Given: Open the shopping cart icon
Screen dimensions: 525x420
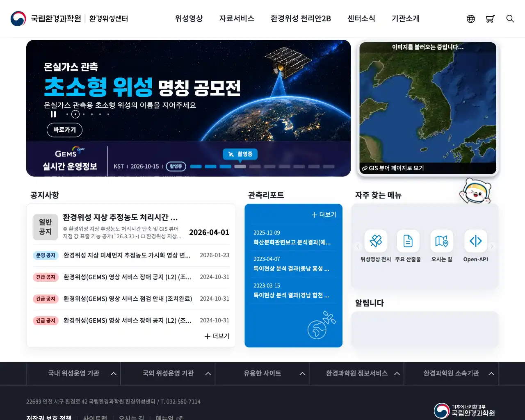Looking at the screenshot, I should pyautogui.click(x=490, y=19).
